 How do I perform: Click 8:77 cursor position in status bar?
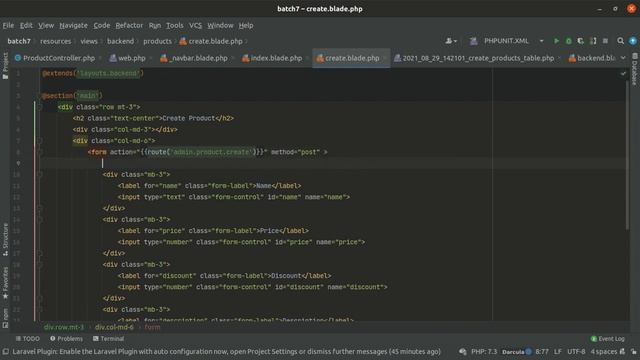(542, 351)
